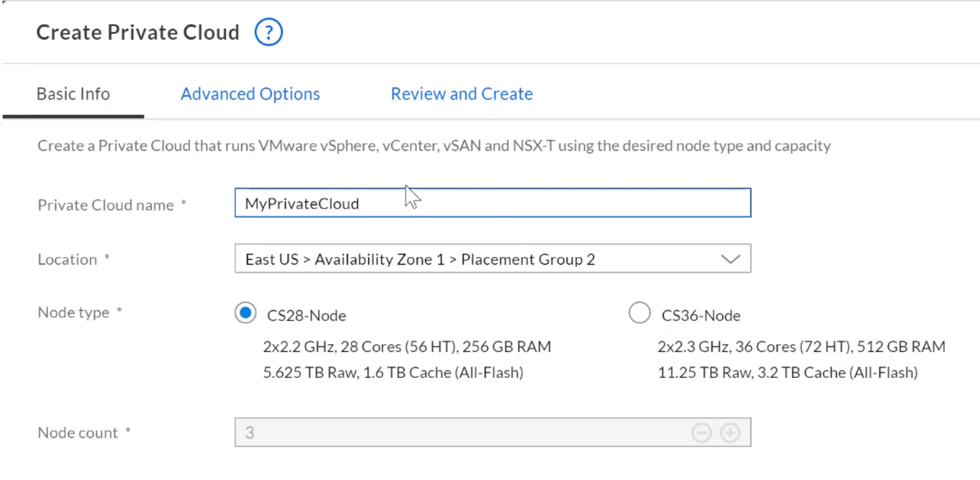
Task: Click the CS36-Node option label
Action: click(x=701, y=316)
